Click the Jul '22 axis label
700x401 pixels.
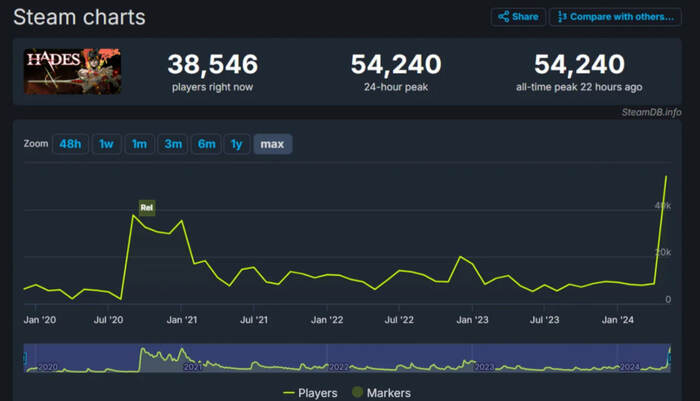(399, 320)
